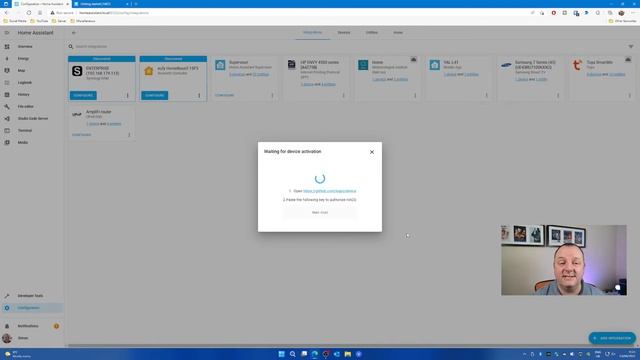Open the Samsung 7 Series device link
This screenshot has height=360, width=640.
pos(521,79)
